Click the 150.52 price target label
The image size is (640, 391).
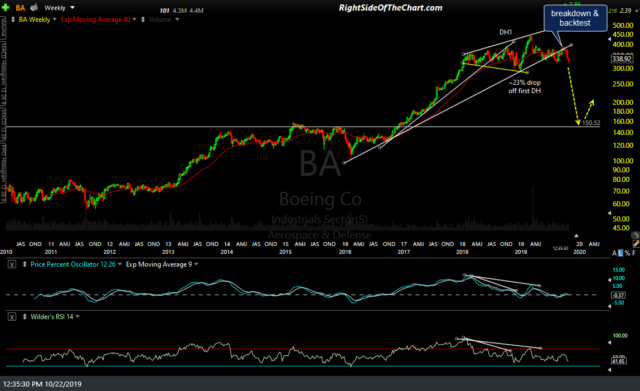tap(591, 122)
